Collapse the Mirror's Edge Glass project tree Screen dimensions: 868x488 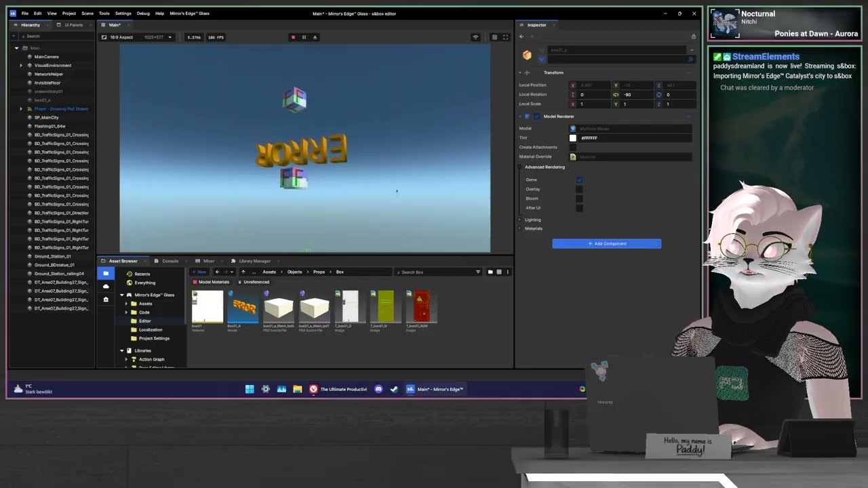pyautogui.click(x=122, y=295)
